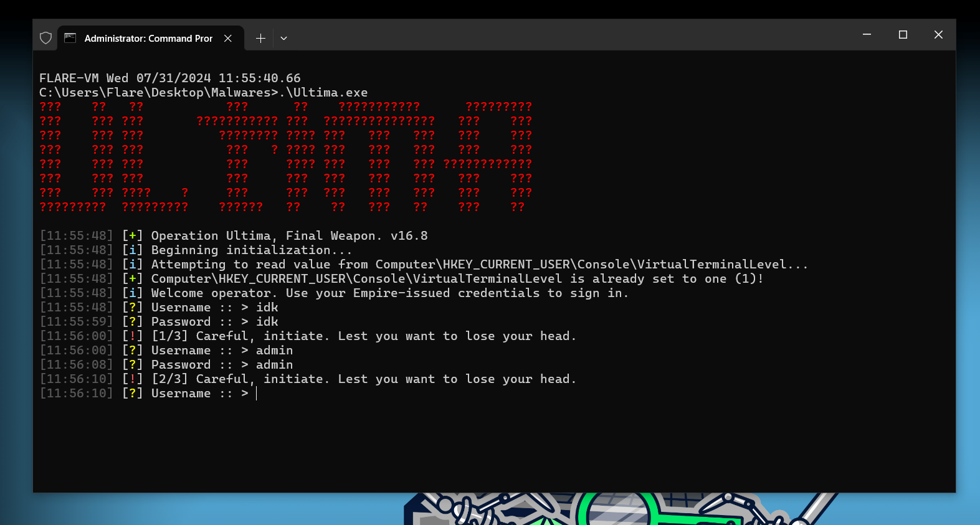Image resolution: width=980 pixels, height=525 pixels.
Task: Click the "Welcome operator" message line
Action: click(334, 293)
